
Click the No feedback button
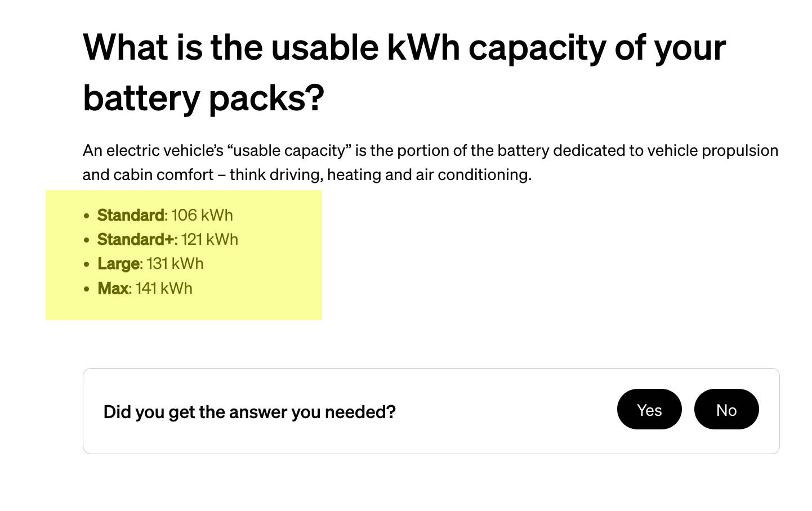[726, 410]
